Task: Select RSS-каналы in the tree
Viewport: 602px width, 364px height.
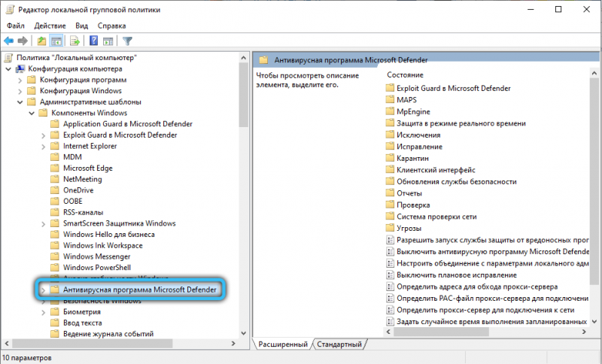Action: pos(83,212)
